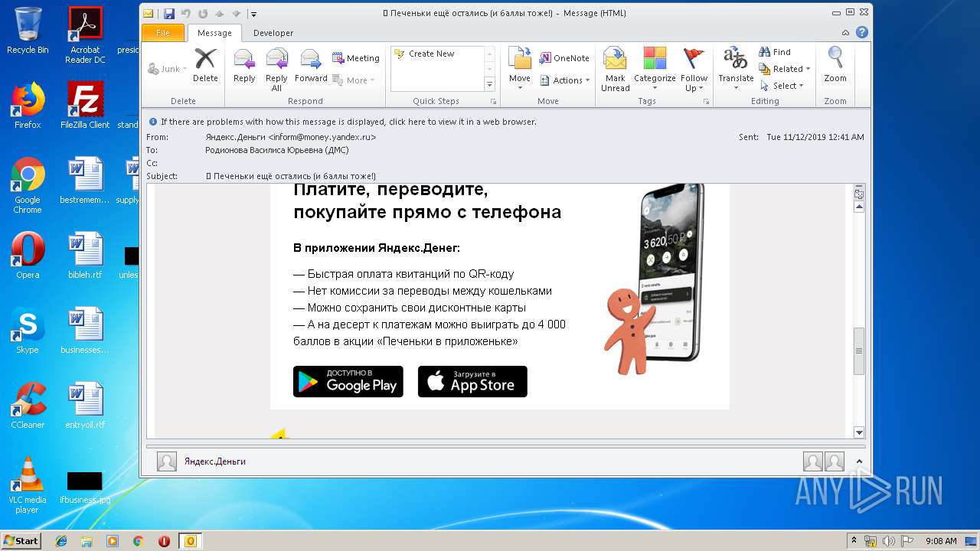Screen dimensions: 980x551
Task: Open VLC media player shortcut
Action: [28, 485]
